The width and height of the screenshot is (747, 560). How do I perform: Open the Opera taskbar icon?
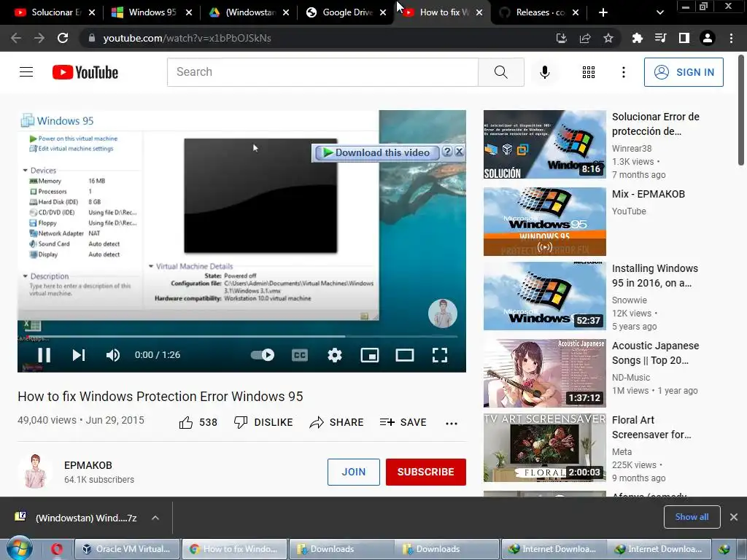point(57,549)
